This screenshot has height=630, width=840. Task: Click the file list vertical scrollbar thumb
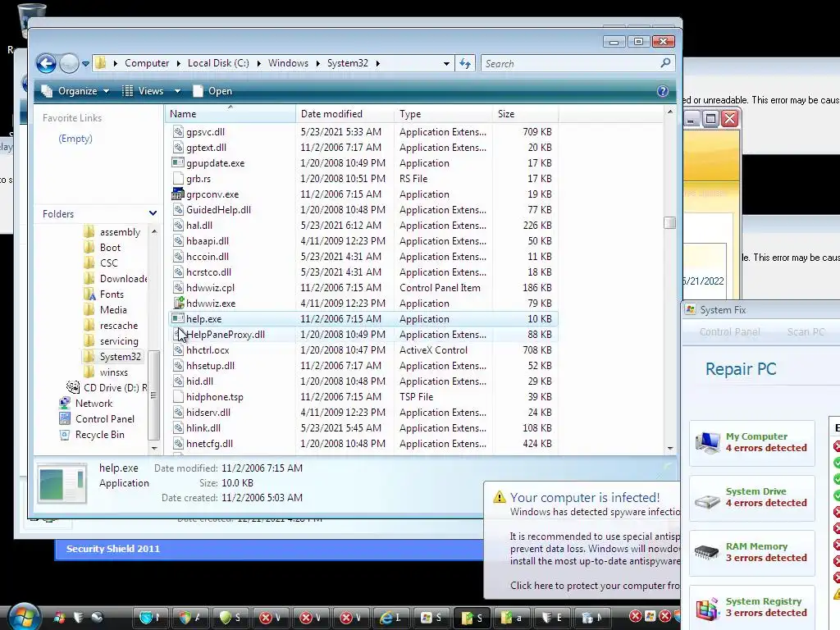pyautogui.click(x=669, y=222)
